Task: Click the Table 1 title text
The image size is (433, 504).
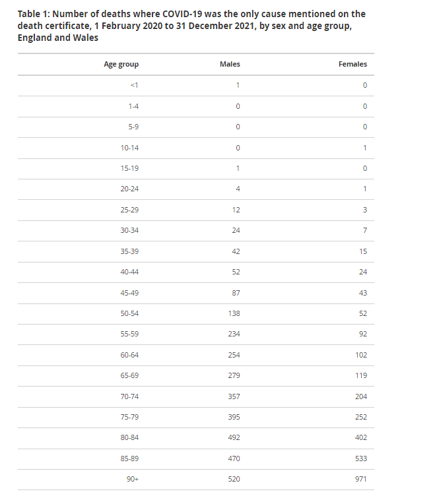Action: (x=191, y=26)
